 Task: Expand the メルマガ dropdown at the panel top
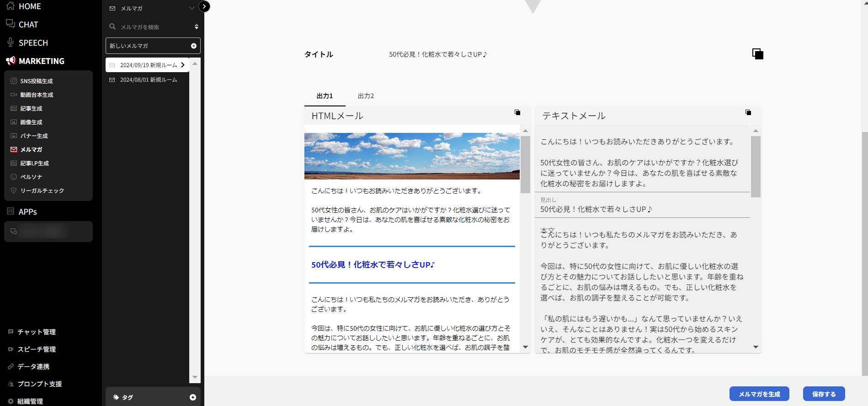point(192,8)
